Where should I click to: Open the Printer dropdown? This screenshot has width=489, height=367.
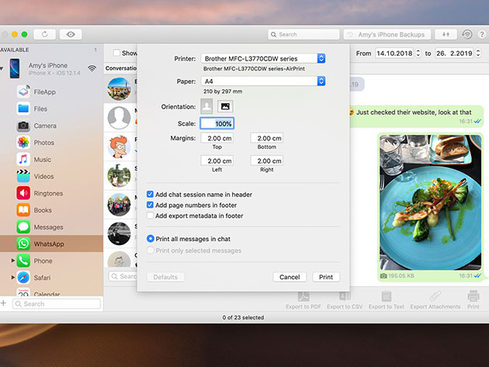pos(263,58)
